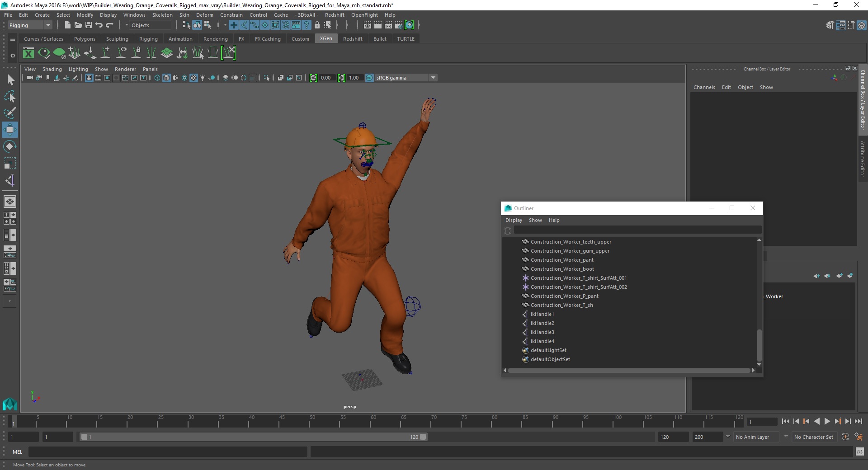Open the Skeleton menu

pyautogui.click(x=162, y=15)
